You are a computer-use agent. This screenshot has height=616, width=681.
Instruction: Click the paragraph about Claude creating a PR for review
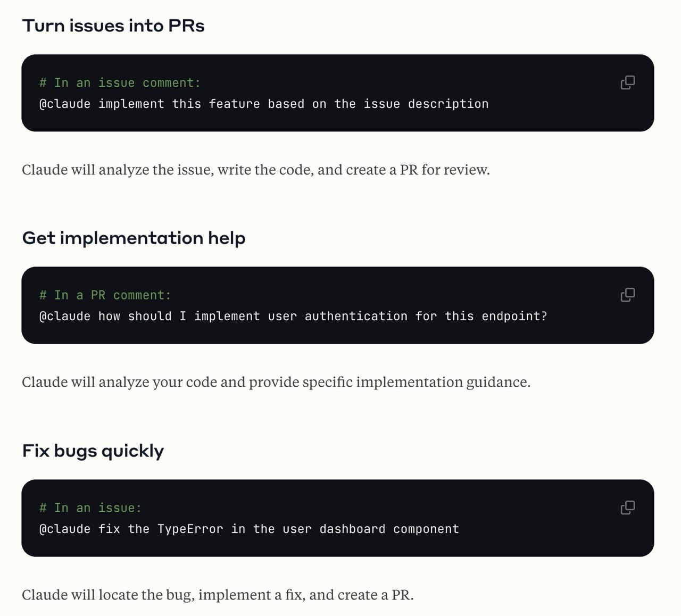pyautogui.click(x=256, y=170)
